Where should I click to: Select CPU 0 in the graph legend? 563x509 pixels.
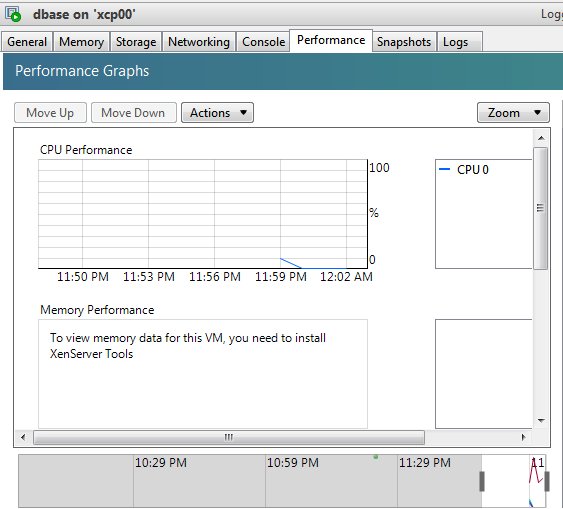coord(473,169)
